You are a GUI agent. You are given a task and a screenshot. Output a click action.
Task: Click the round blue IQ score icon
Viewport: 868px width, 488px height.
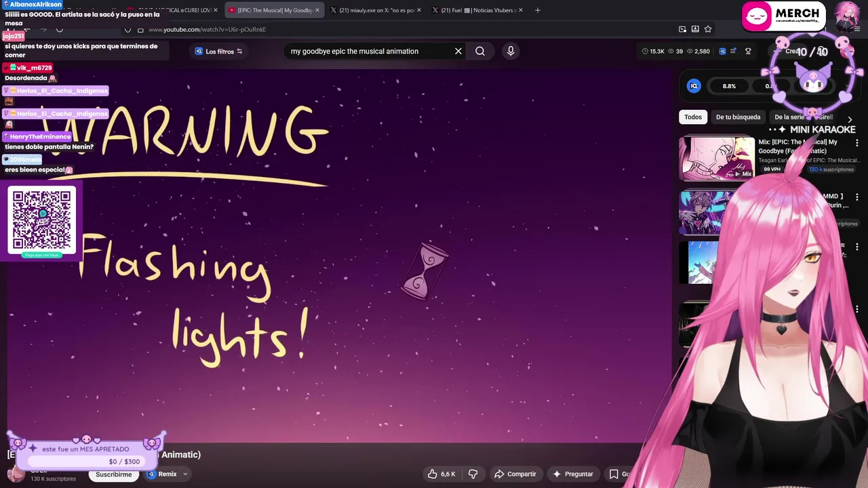point(694,86)
